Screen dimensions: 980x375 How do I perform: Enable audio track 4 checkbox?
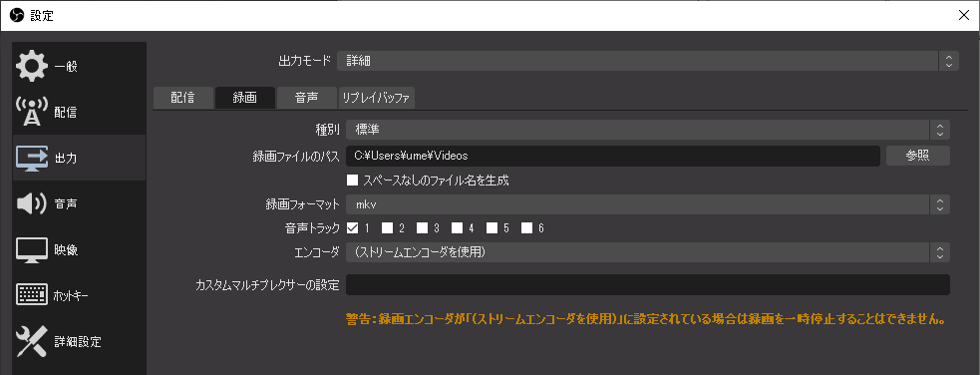pos(458,227)
